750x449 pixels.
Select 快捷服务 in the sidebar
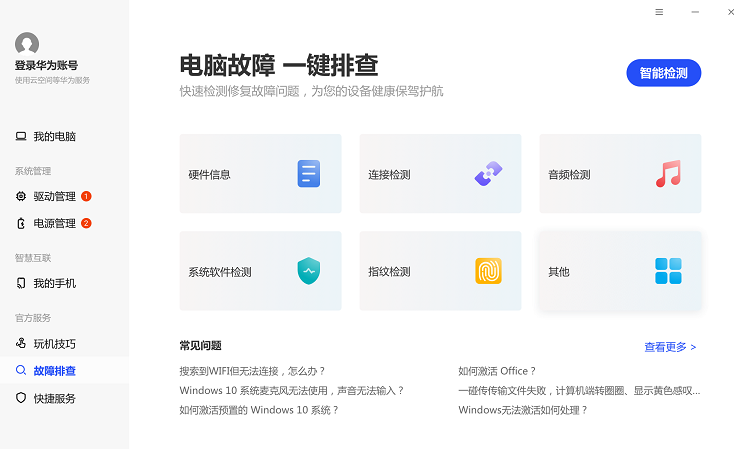(x=54, y=398)
